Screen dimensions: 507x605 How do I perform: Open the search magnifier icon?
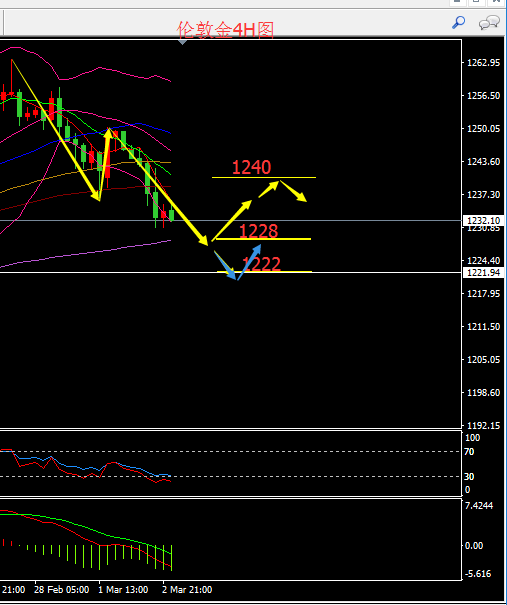[x=458, y=22]
